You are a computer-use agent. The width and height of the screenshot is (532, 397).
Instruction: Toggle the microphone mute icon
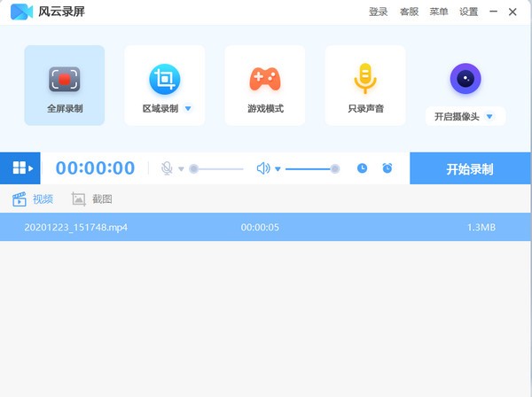pos(167,168)
